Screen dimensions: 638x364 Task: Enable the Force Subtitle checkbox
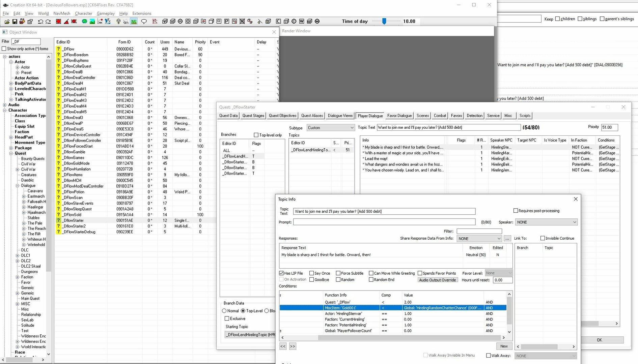click(338, 273)
